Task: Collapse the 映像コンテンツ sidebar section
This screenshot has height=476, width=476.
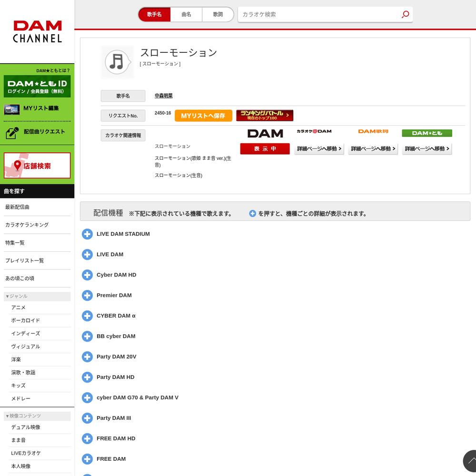Action: 37,416
